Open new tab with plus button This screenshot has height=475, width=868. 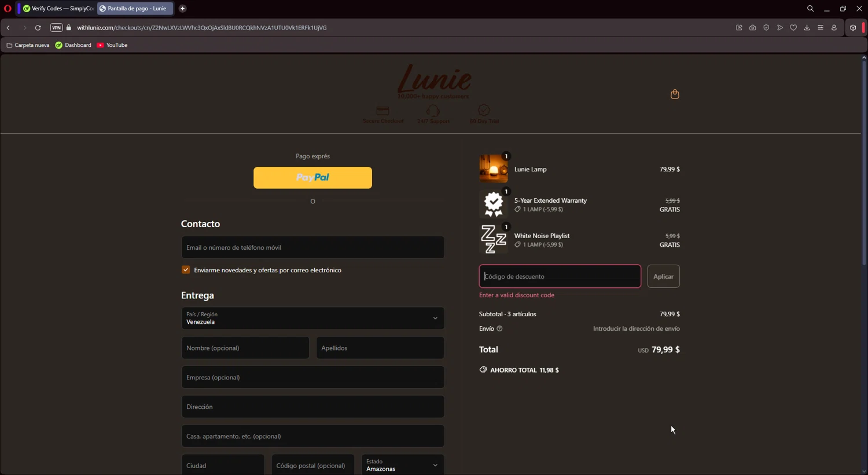(x=182, y=9)
